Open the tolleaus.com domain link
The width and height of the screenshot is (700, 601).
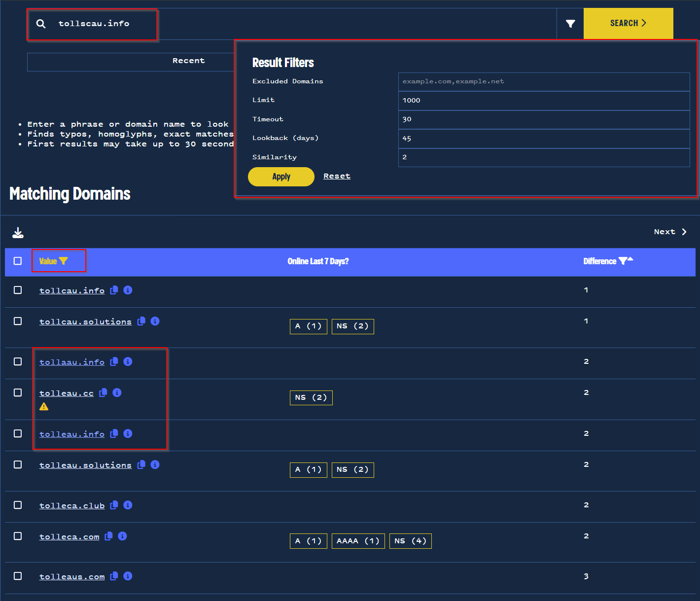72,577
